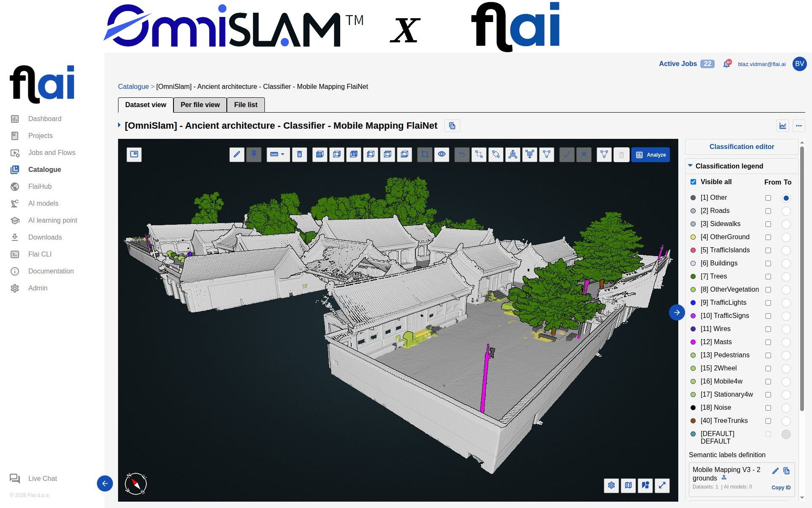Click the Catalogue breadcrumb link
Image resolution: width=812 pixels, height=508 pixels.
[133, 86]
